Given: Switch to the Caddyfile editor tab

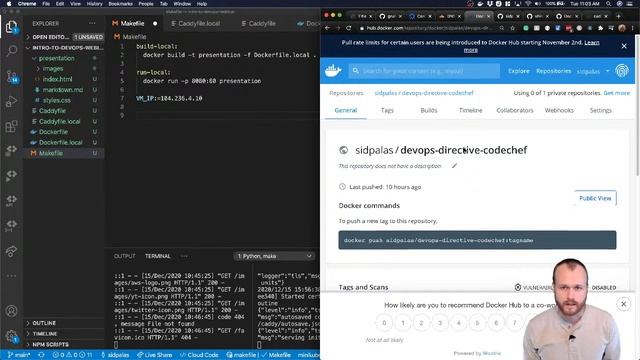Looking at the screenshot, I should 258,24.
